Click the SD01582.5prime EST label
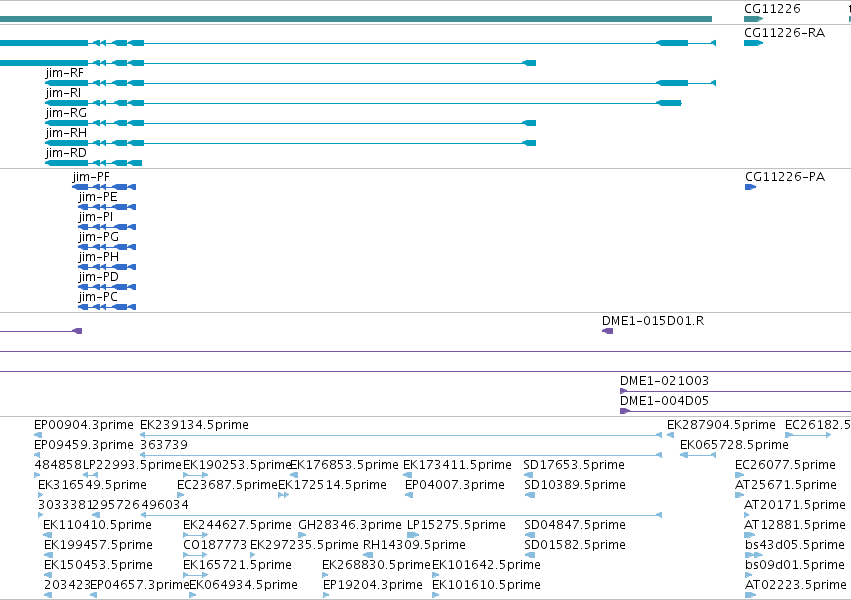Viewport: 851px width, 600px height. coord(575,546)
